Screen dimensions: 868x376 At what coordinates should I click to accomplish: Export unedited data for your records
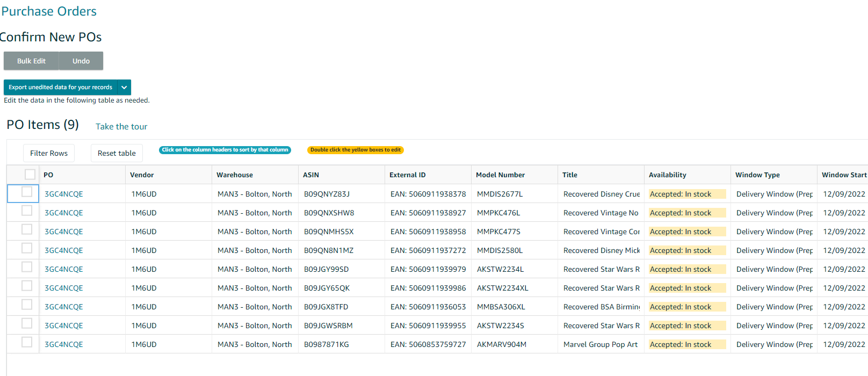click(60, 87)
